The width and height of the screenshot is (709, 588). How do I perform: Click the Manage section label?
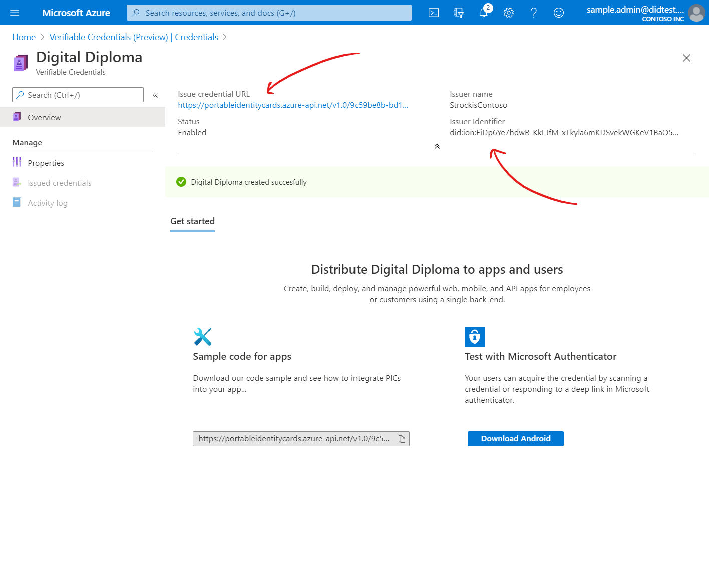pos(27,143)
